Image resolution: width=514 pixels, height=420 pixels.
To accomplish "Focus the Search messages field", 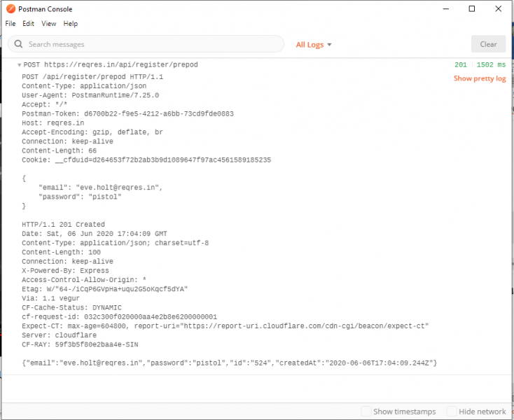I will tap(151, 44).
